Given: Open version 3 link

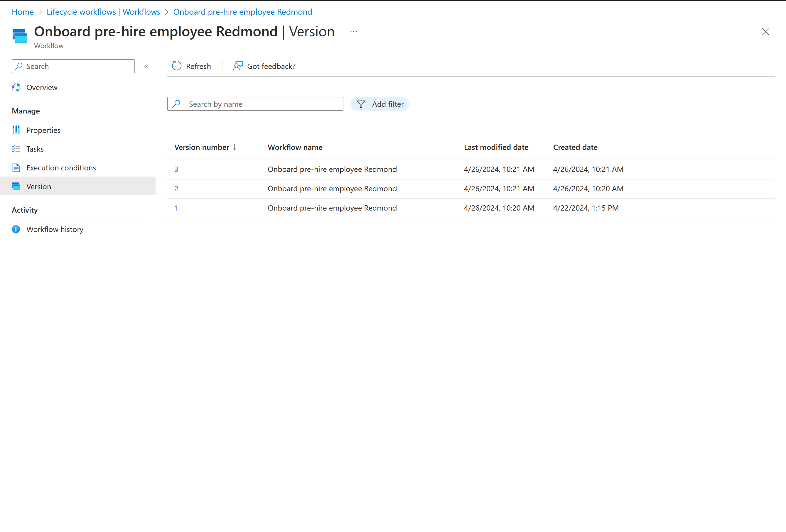Looking at the screenshot, I should (176, 169).
